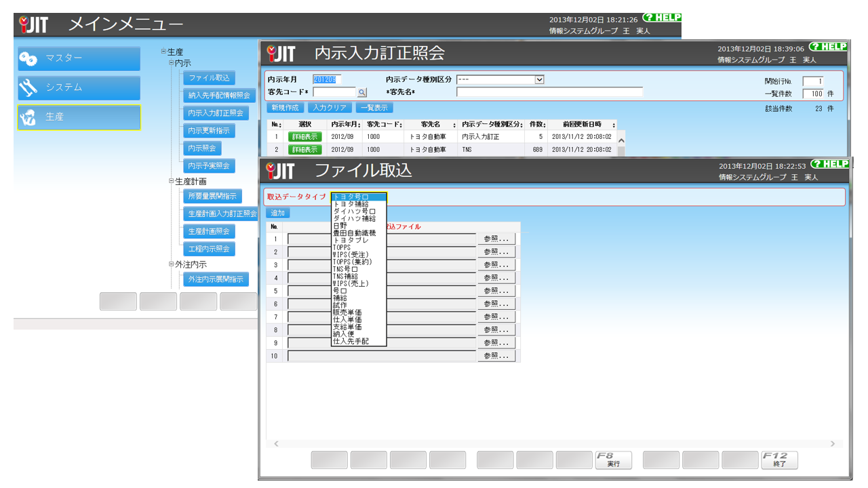This screenshot has height=488, width=868.
Task: Click the JIT logo in the 内示入力訂正照会 window
Action: tap(281, 54)
